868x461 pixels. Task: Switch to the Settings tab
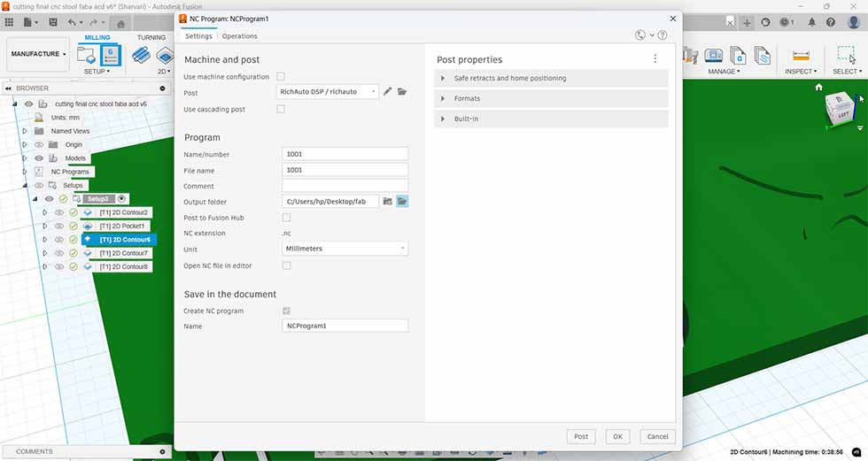(198, 36)
